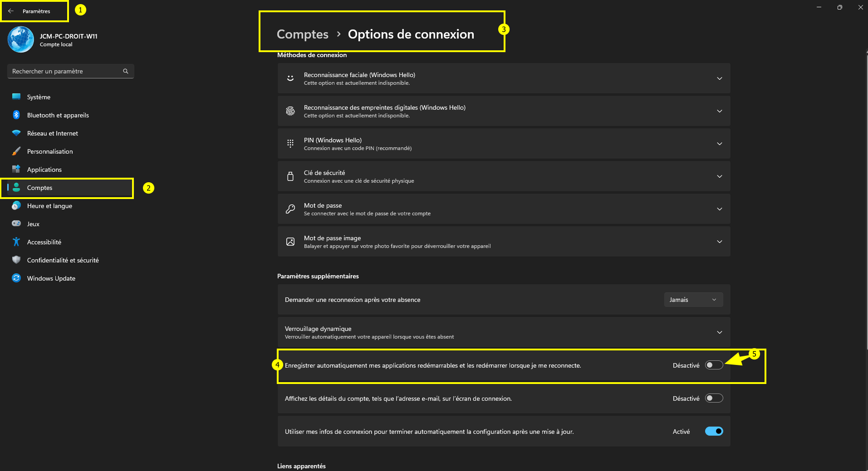Click the Windows Update sidebar icon

point(16,278)
